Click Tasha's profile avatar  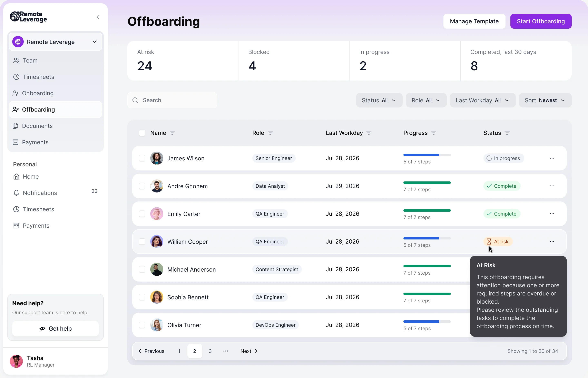point(16,361)
